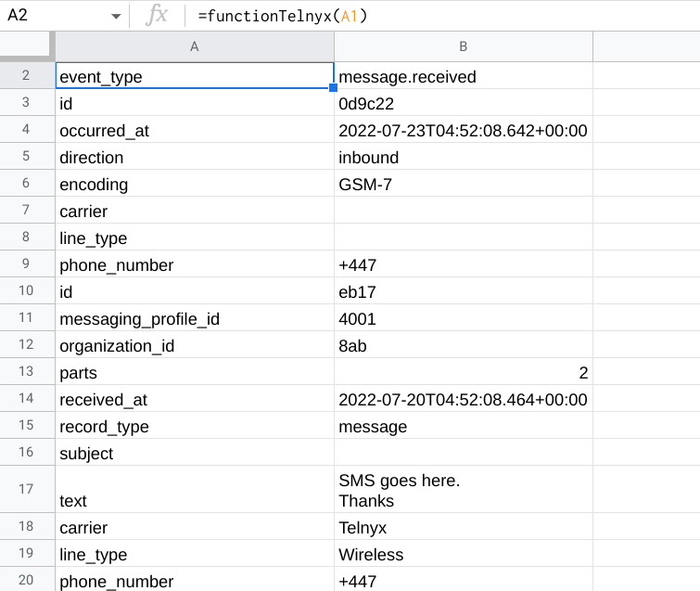700x591 pixels.
Task: Select column B header
Action: point(463,46)
